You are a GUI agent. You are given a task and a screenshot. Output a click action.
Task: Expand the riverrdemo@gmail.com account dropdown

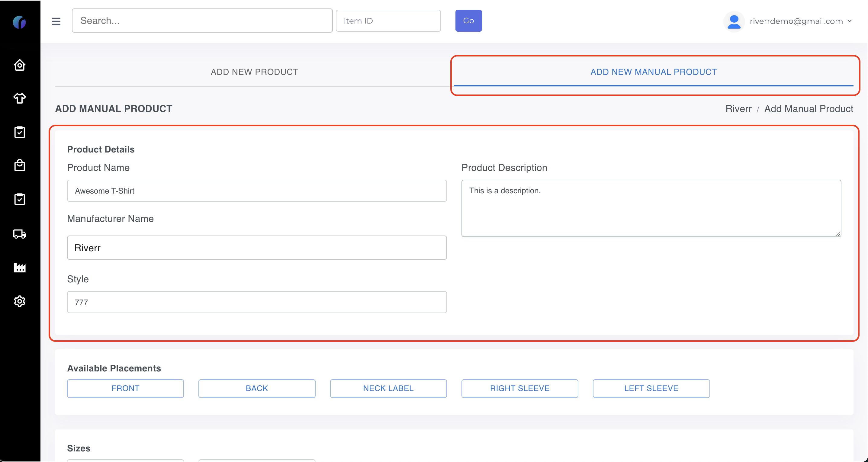pyautogui.click(x=800, y=21)
